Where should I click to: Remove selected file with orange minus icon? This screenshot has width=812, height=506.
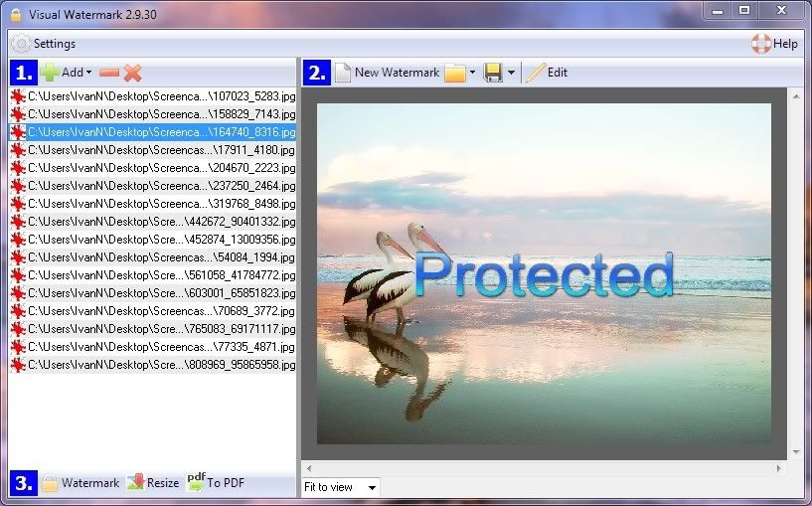[109, 73]
